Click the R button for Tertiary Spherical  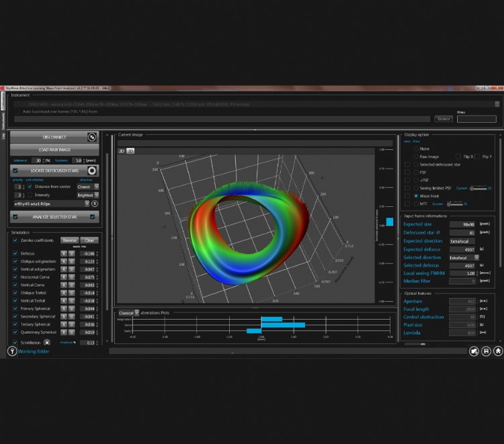(x=64, y=324)
